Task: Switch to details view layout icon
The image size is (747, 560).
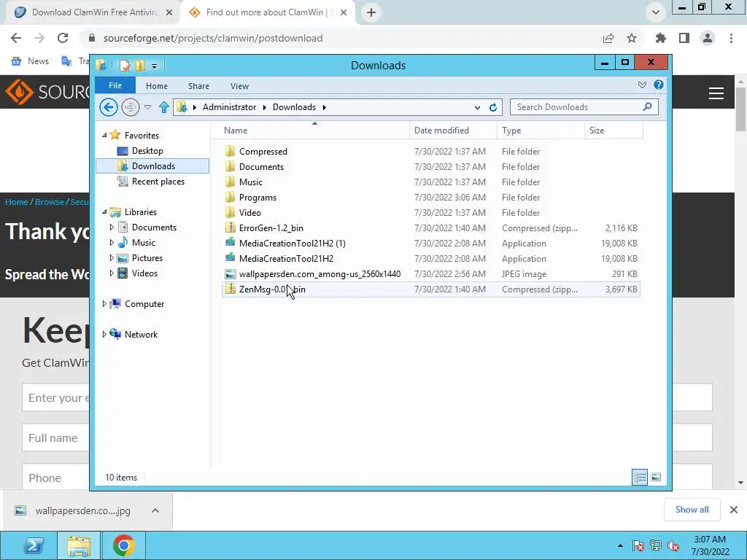Action: 639,477
